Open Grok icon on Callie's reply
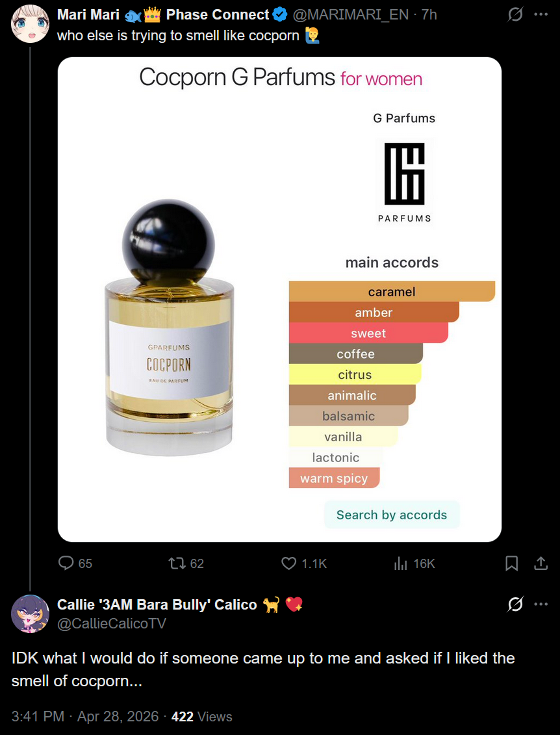Image resolution: width=560 pixels, height=735 pixels. pyautogui.click(x=515, y=604)
